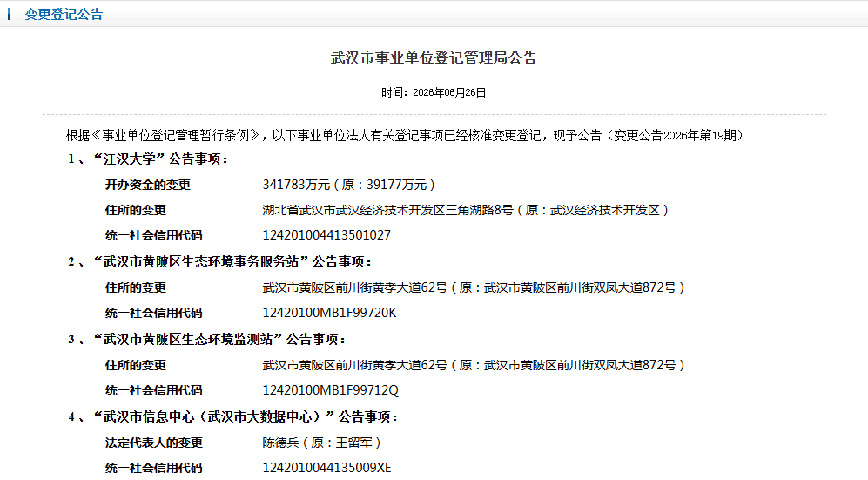Click 住所的变更 label under 生态环境监测站
Viewport: 868px width, 480px height.
[x=136, y=365]
